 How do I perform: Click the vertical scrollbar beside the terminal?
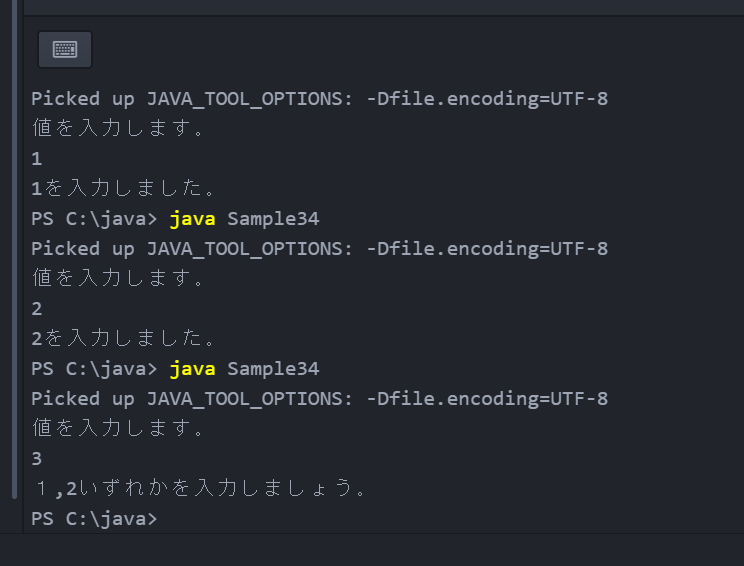(x=15, y=250)
